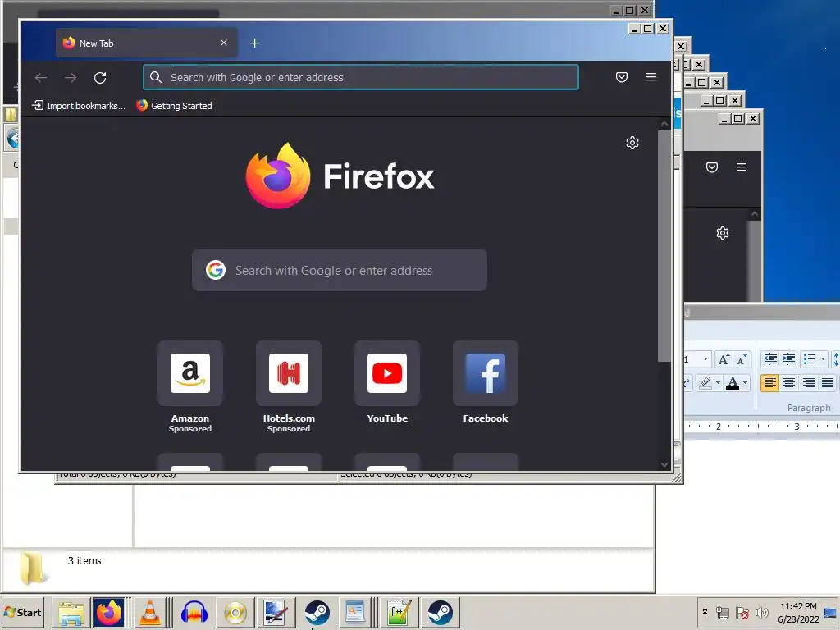Open the Getting Started bookmark
The height and width of the screenshot is (630, 840).
[174, 106]
